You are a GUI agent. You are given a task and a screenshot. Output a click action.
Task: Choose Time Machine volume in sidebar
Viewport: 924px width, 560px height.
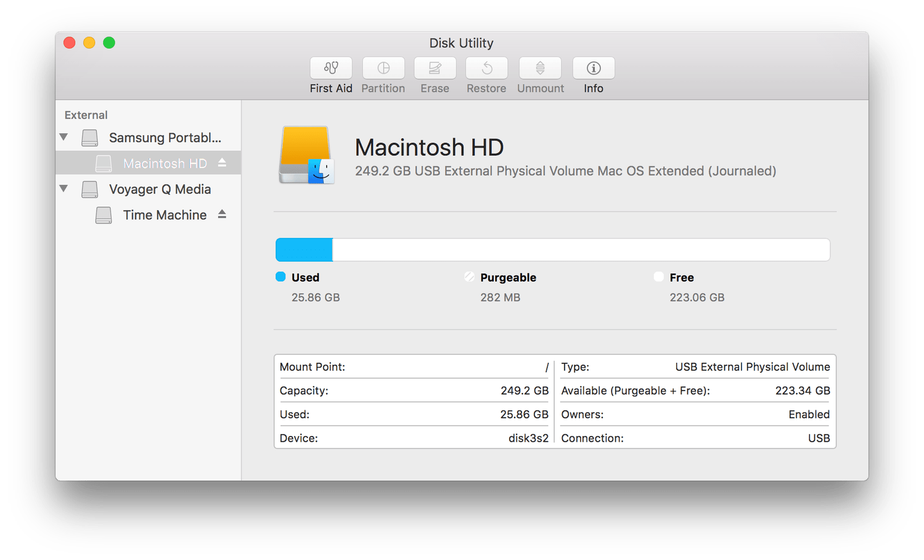click(x=164, y=215)
